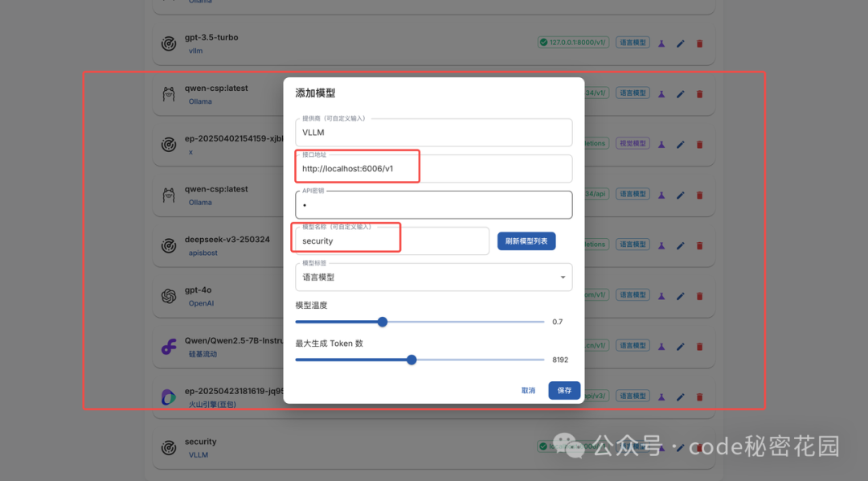This screenshot has height=481, width=868.
Task: Focus the 提供商 provider field containing VLLM
Action: [433, 133]
